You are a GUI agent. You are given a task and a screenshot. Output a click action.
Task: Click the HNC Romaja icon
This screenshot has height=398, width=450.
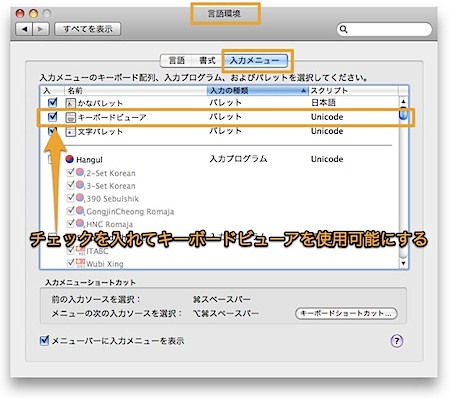click(x=80, y=223)
